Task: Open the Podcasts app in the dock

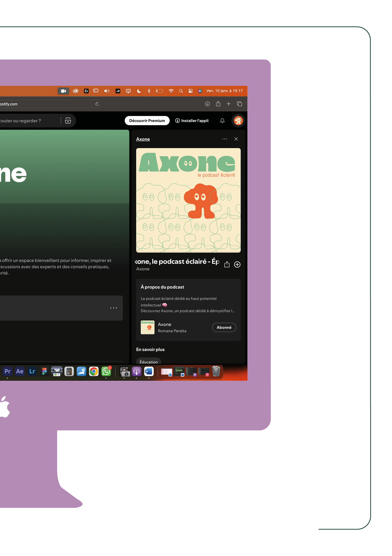Action: (136, 371)
